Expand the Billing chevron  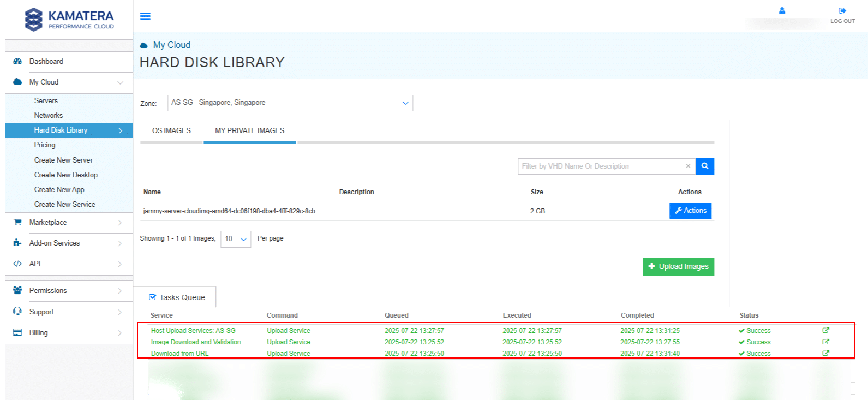coord(120,333)
